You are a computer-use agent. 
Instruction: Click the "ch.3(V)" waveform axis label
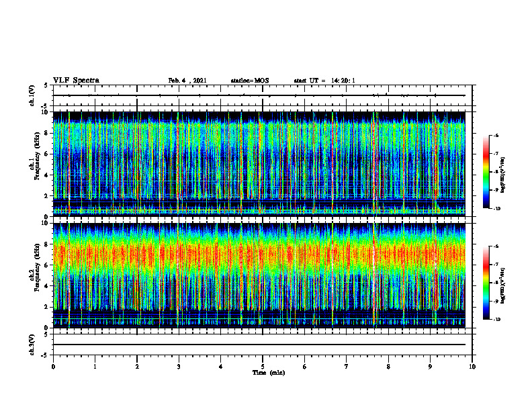point(32,345)
